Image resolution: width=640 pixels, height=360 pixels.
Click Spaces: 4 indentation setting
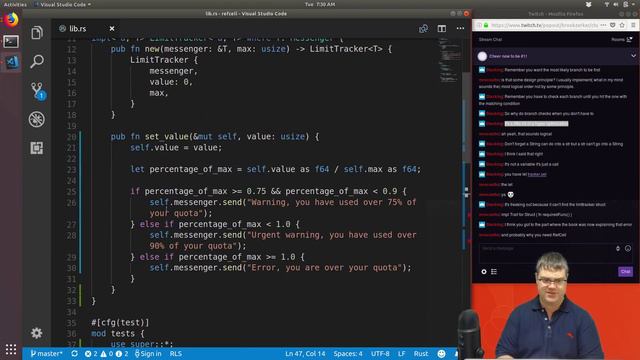(x=348, y=354)
